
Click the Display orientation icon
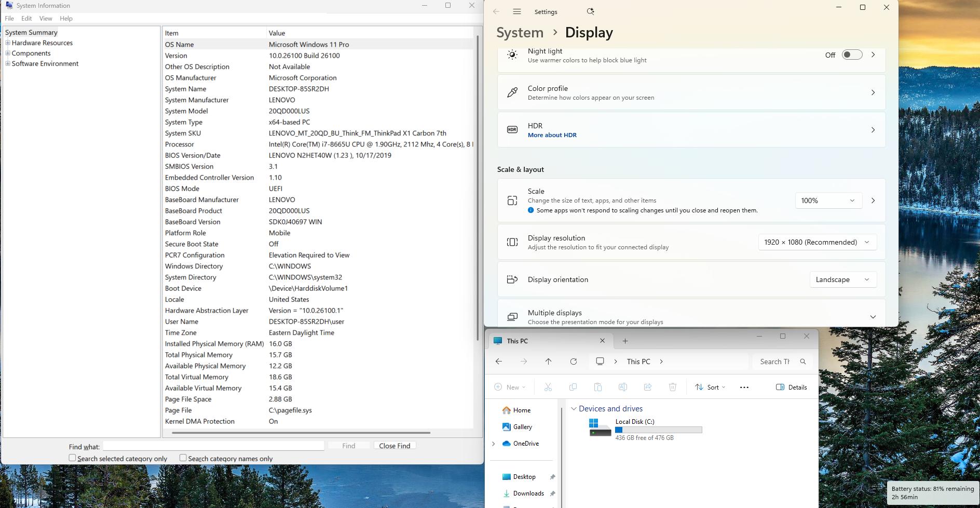coord(512,279)
